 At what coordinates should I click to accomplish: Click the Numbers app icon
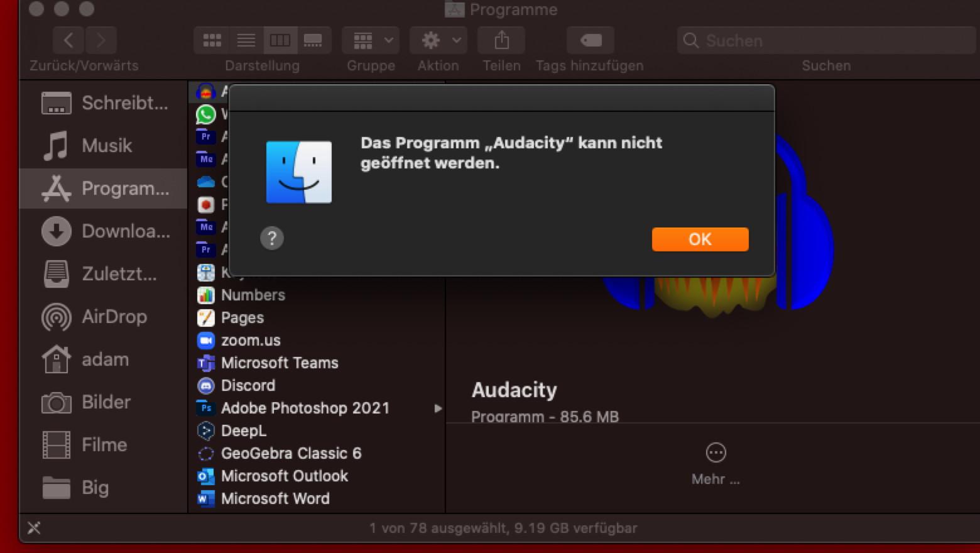click(206, 295)
